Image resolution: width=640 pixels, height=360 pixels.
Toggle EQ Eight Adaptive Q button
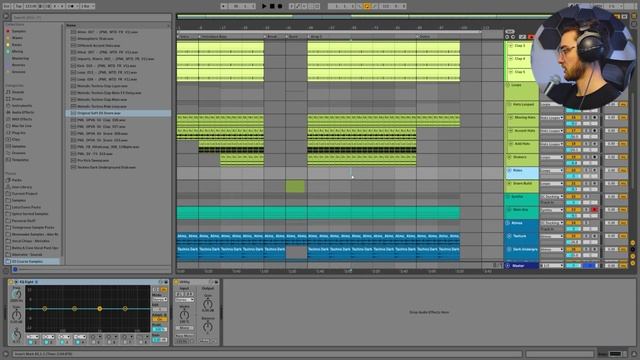[x=159, y=319]
